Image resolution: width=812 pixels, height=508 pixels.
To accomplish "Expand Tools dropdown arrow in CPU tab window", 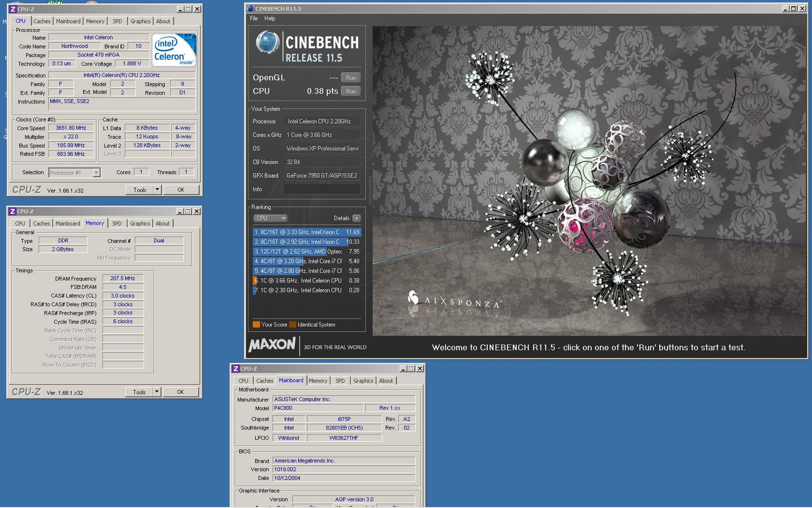I will coord(157,190).
